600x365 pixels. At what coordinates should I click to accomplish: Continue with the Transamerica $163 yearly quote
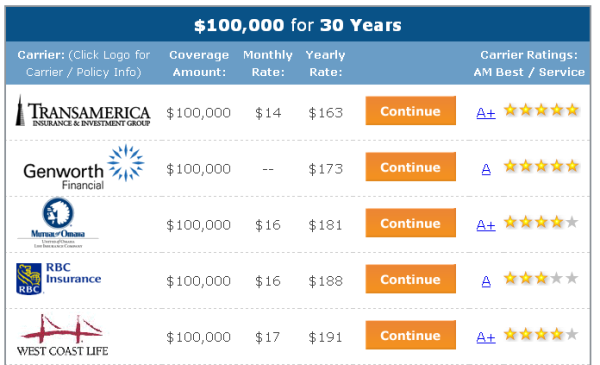(411, 111)
